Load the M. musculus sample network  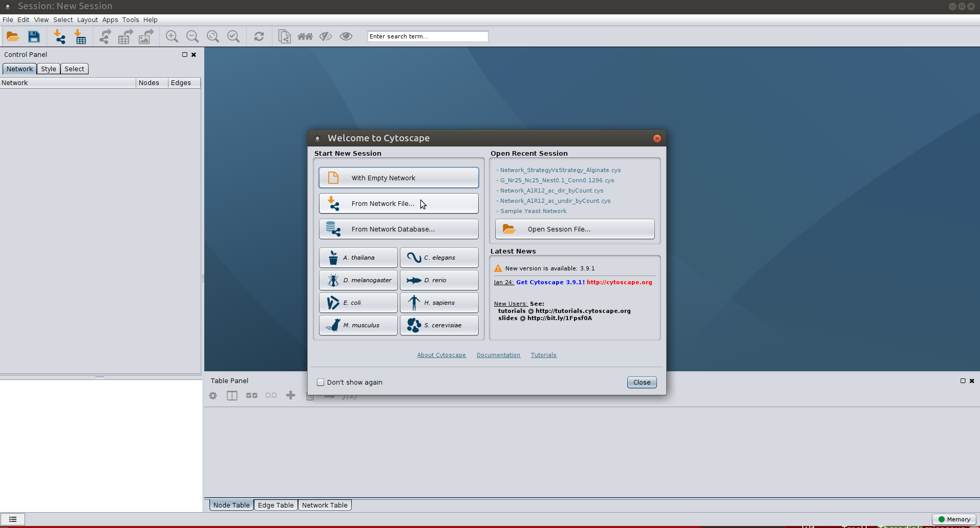[358, 325]
